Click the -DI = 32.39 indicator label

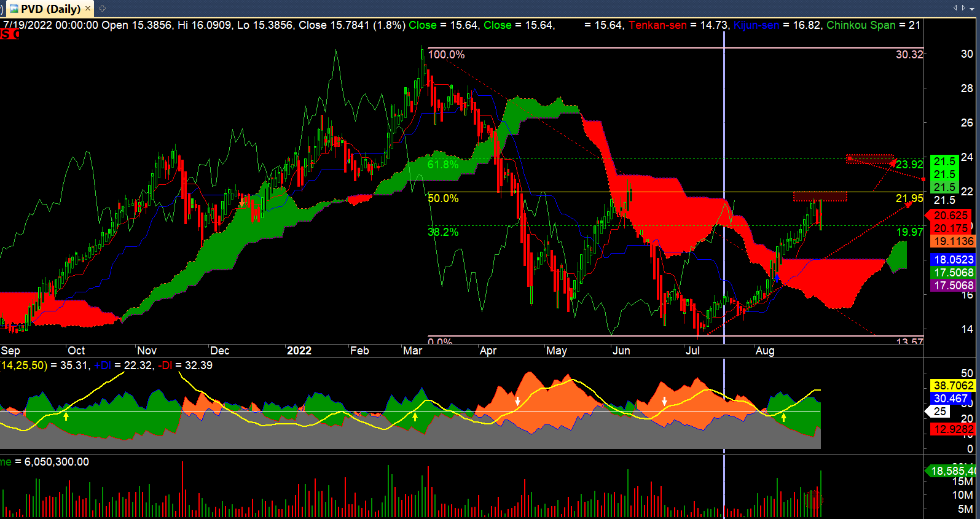click(185, 365)
